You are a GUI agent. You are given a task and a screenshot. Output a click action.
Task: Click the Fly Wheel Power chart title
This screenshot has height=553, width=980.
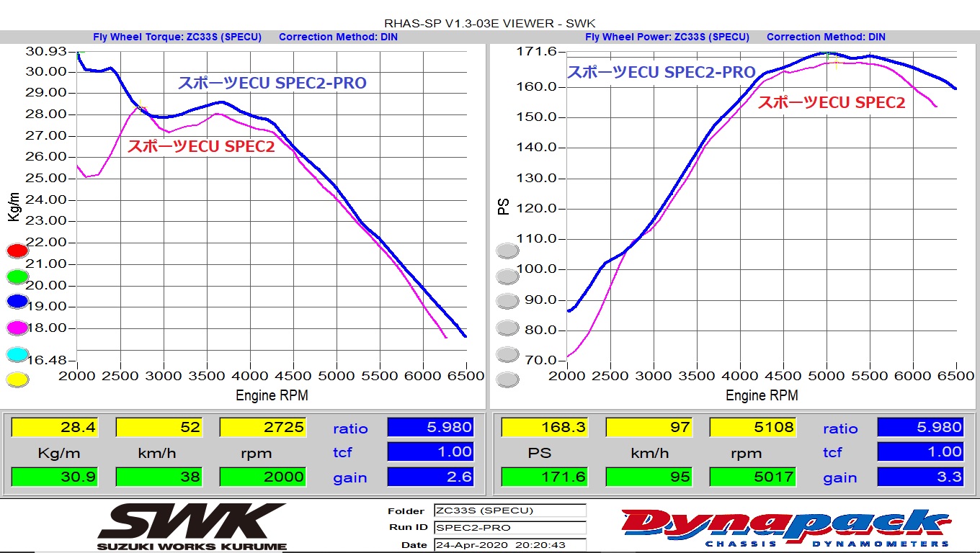click(x=667, y=37)
